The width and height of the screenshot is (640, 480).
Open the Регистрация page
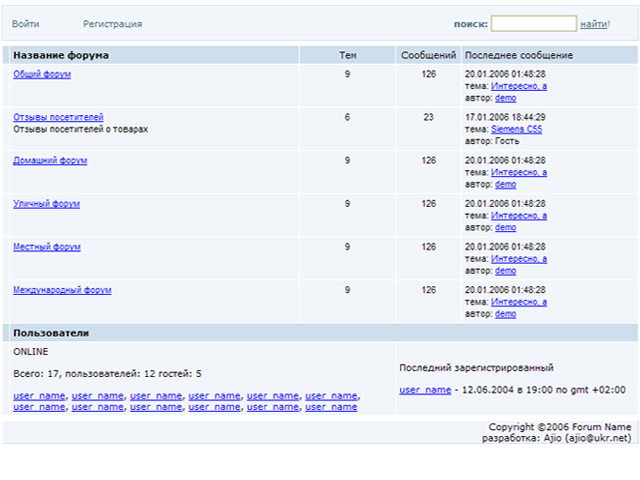click(112, 24)
